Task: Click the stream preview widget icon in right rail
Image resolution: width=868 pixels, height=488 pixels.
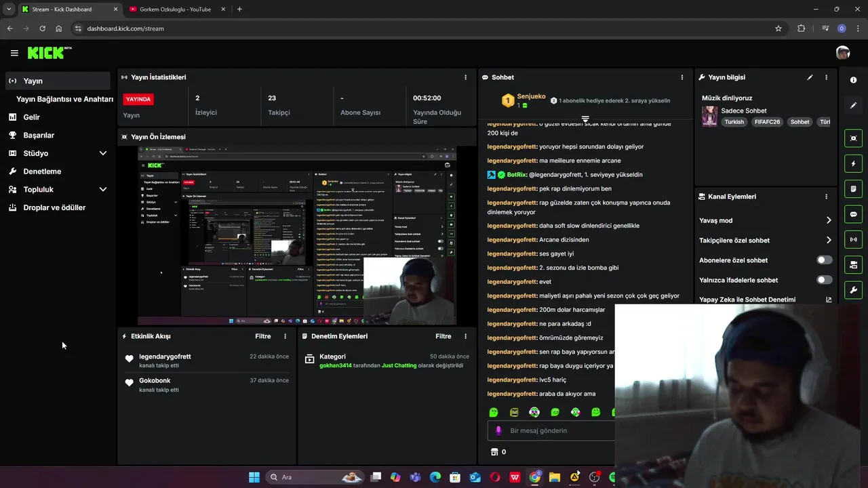Action: click(x=853, y=138)
